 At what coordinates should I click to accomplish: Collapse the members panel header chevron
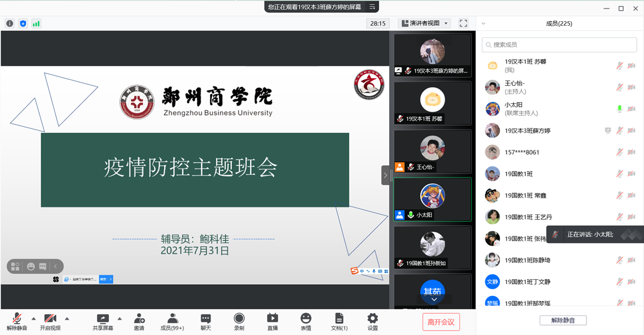tap(483, 23)
